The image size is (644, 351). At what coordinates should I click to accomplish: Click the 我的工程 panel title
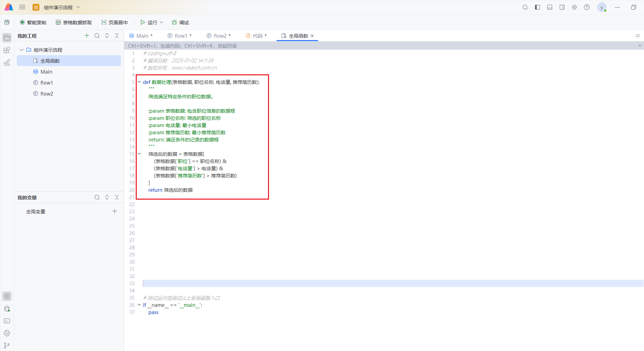click(27, 36)
